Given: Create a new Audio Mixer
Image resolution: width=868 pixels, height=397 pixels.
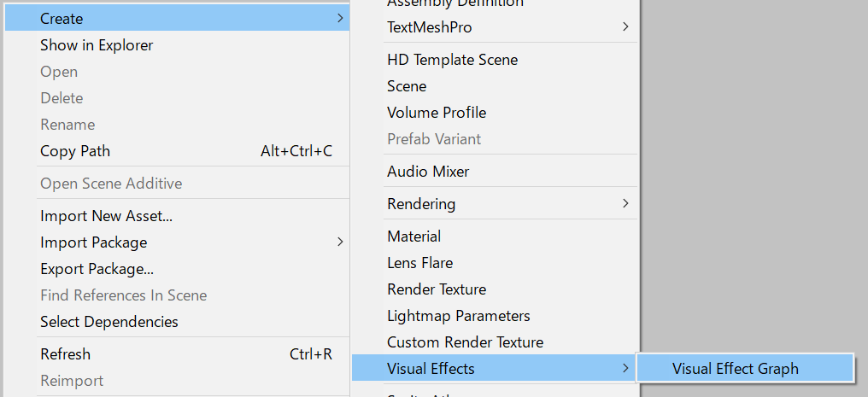Looking at the screenshot, I should [x=428, y=172].
